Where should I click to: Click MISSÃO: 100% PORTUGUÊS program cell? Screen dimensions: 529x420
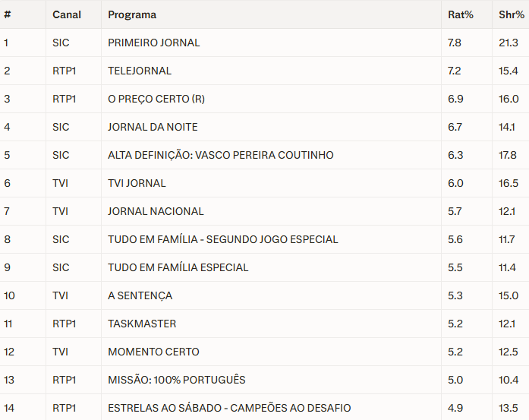click(177, 380)
